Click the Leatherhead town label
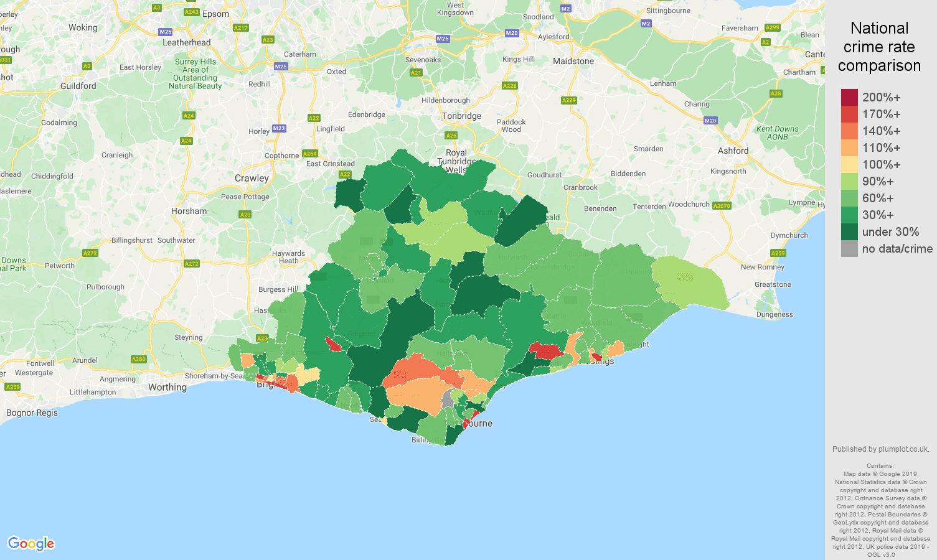Image resolution: width=937 pixels, height=560 pixels. (187, 43)
